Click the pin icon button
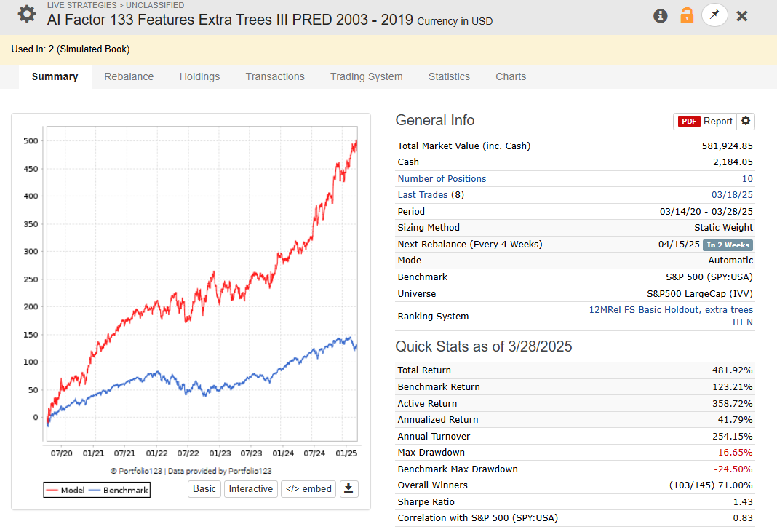 click(x=714, y=15)
